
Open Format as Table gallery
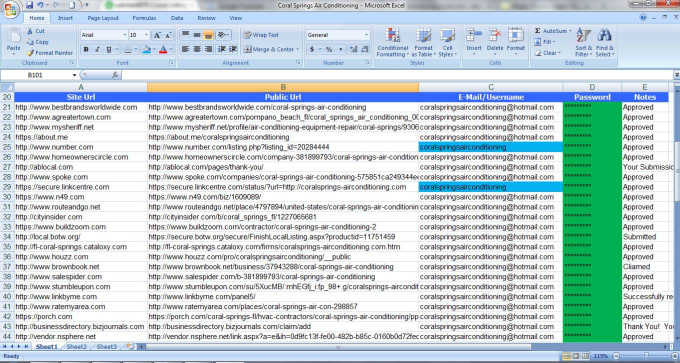pos(423,43)
